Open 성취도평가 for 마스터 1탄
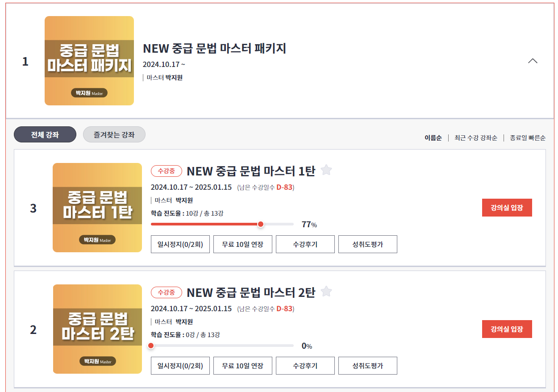This screenshot has width=558, height=392. [368, 244]
